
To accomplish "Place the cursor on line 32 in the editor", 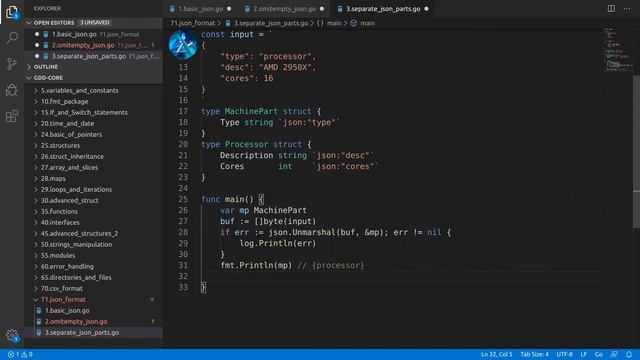I will click(400, 277).
